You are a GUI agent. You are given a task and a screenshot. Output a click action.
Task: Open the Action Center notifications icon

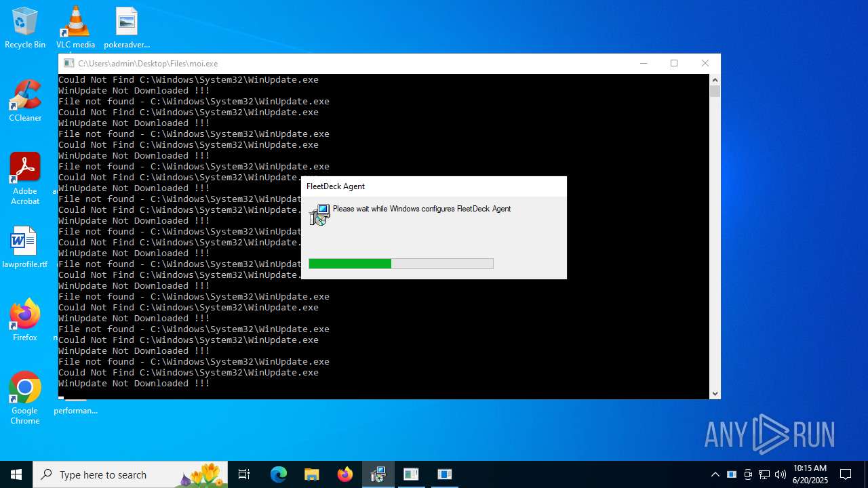(x=846, y=474)
